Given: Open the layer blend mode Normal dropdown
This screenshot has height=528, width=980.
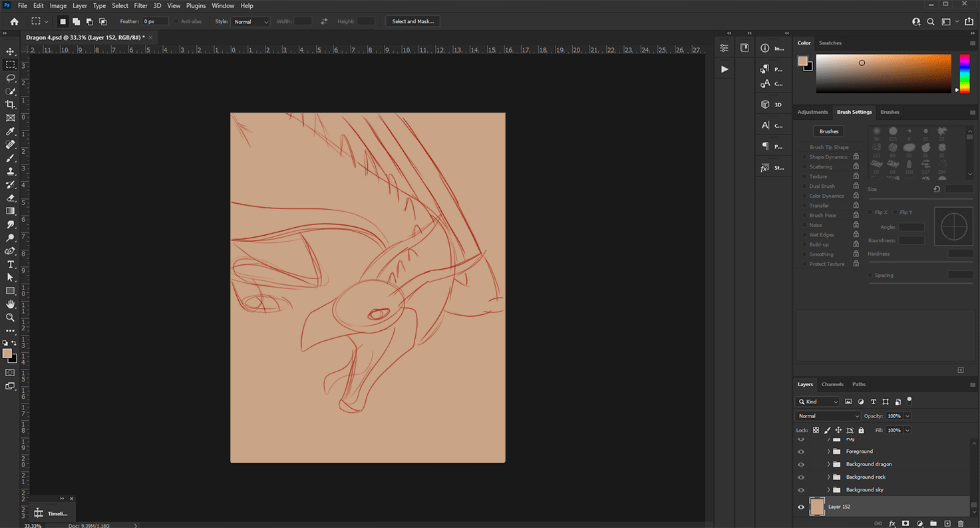Looking at the screenshot, I should (828, 416).
